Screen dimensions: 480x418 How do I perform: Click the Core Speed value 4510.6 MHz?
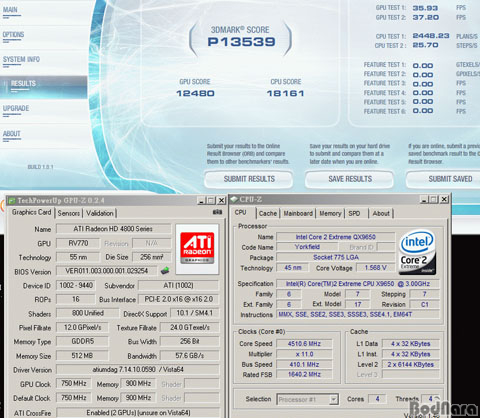[304, 344]
